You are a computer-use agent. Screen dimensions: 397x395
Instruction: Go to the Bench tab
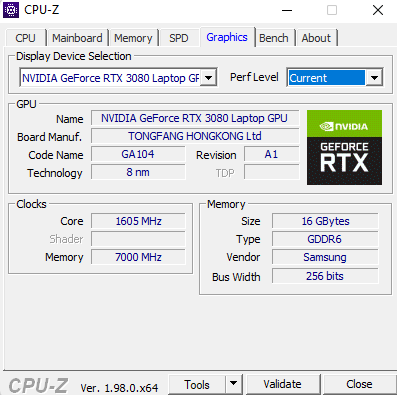point(274,38)
